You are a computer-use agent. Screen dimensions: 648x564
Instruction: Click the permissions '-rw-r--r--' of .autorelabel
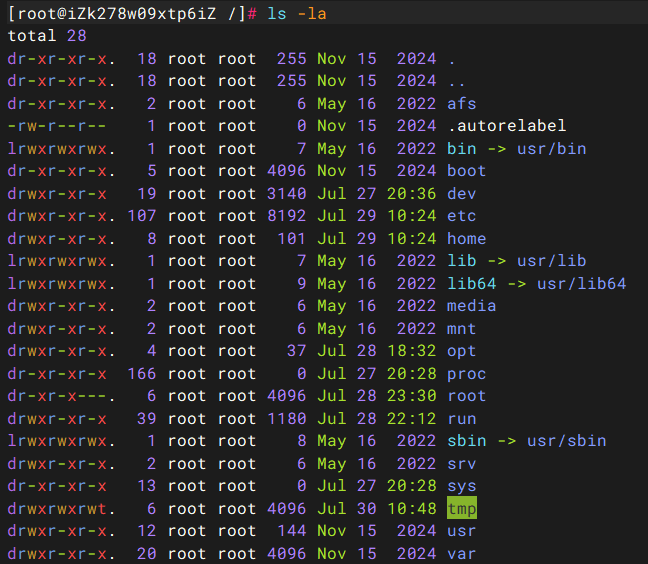click(x=57, y=126)
